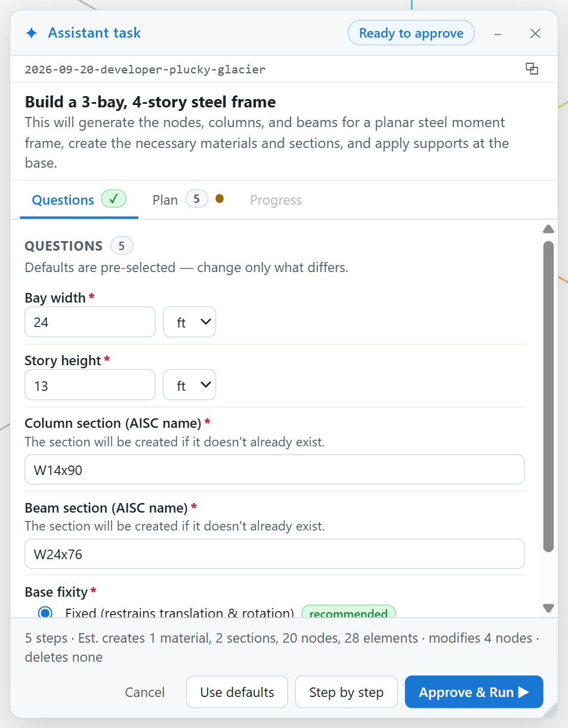Click the sparkle Assistant task icon
The height and width of the screenshot is (728, 568).
[32, 33]
